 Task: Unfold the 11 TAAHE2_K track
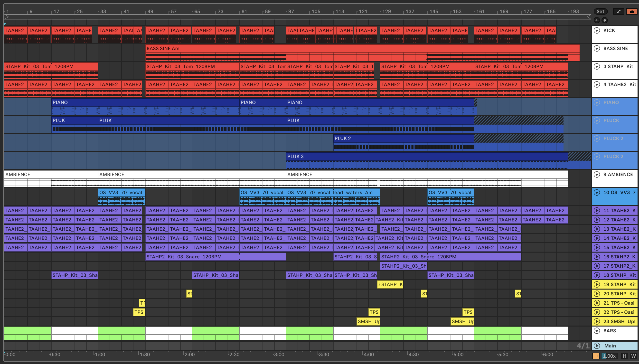[x=597, y=210]
